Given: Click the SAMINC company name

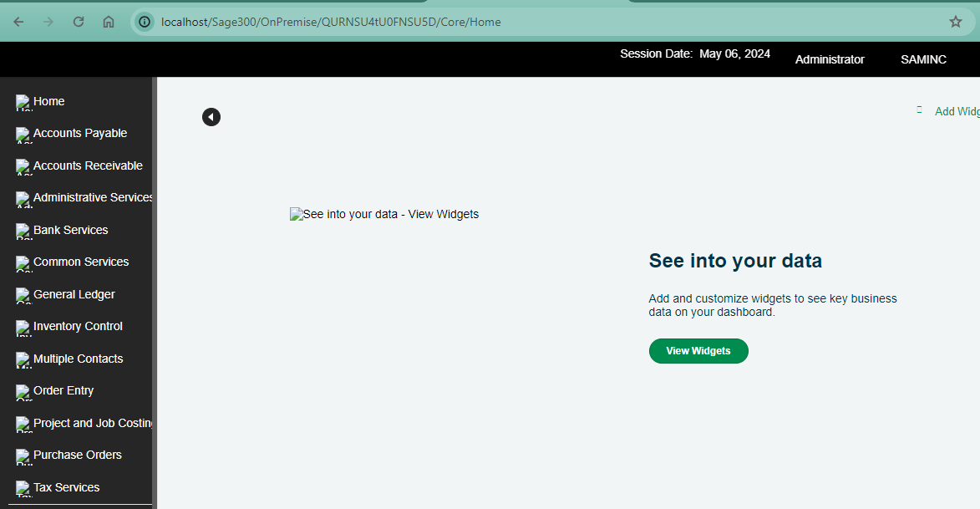Looking at the screenshot, I should coord(923,59).
